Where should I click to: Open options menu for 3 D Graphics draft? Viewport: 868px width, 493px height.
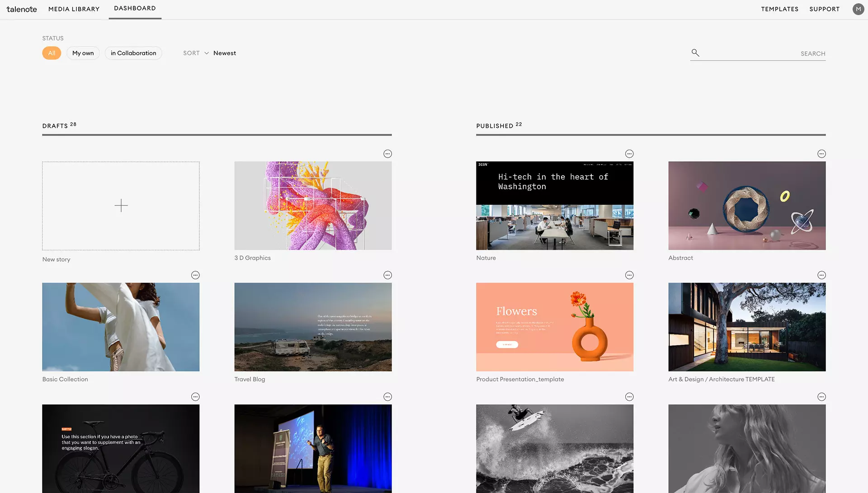click(387, 154)
